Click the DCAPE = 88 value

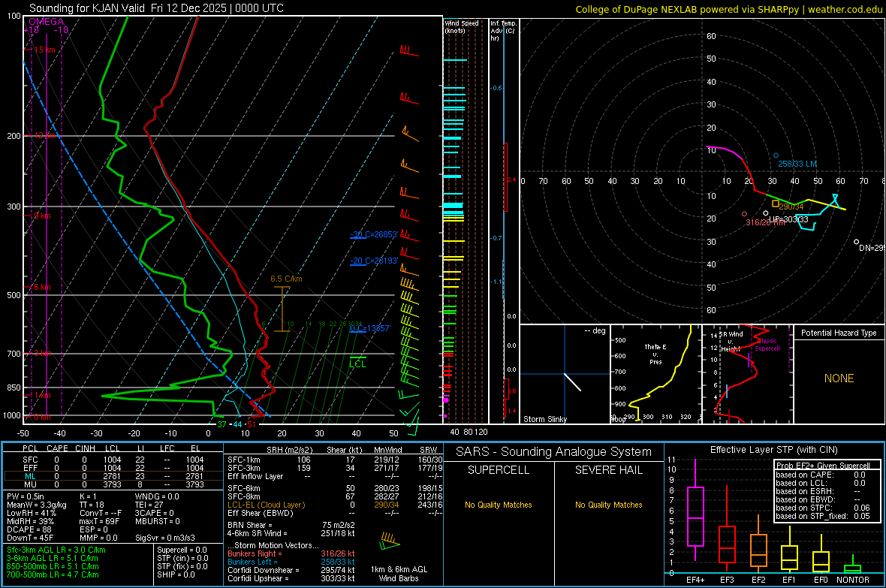29,529
